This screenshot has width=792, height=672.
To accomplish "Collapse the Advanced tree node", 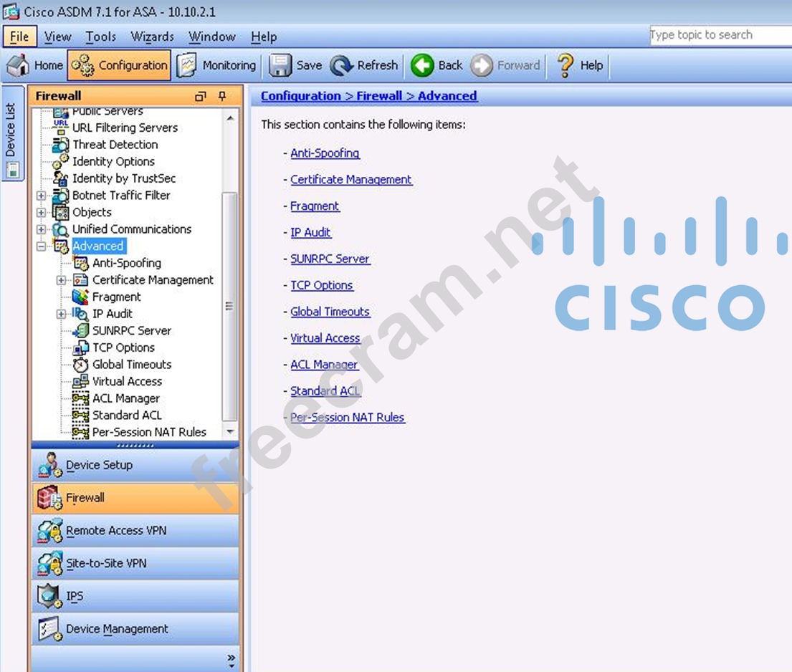I will (x=41, y=246).
